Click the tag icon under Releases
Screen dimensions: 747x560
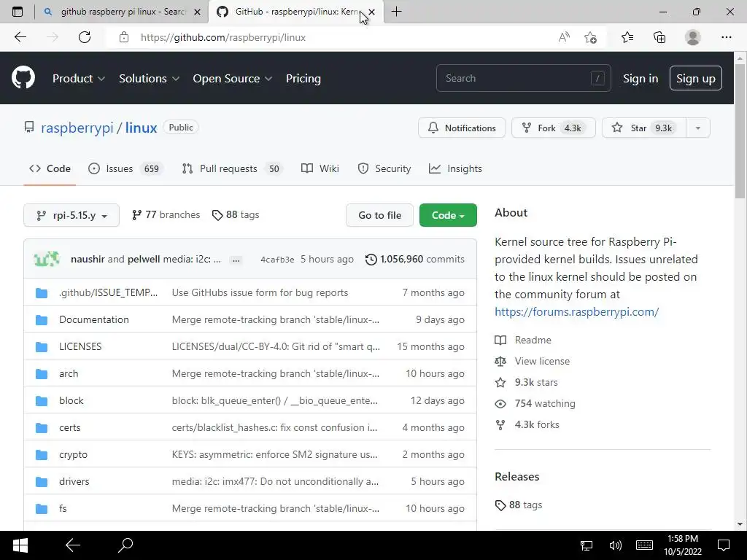click(500, 505)
